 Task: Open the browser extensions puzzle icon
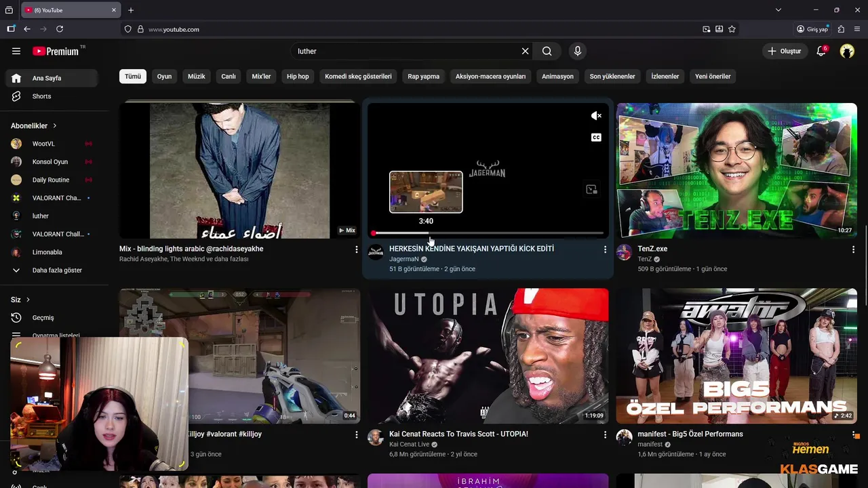pyautogui.click(x=841, y=29)
